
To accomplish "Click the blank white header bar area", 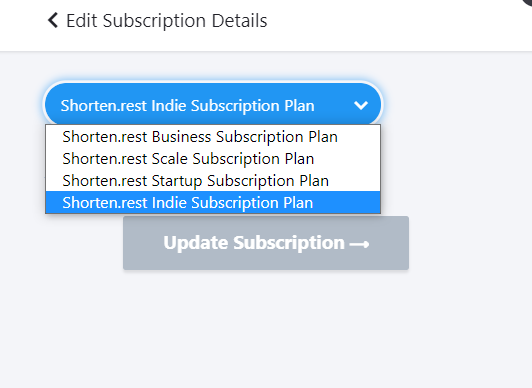I will tap(390, 24).
